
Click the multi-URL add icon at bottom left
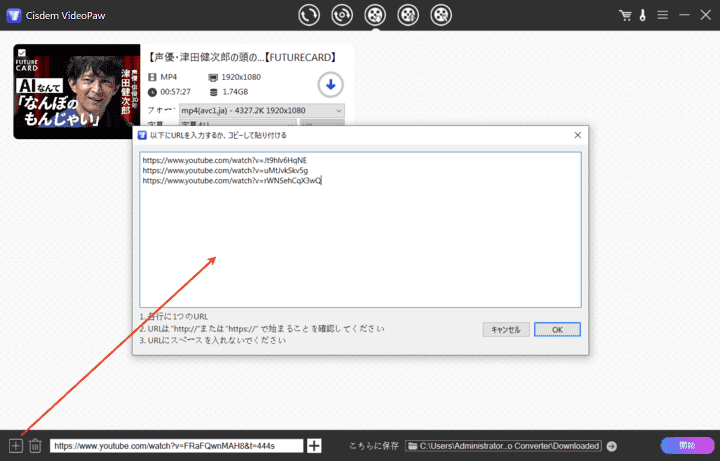16,446
